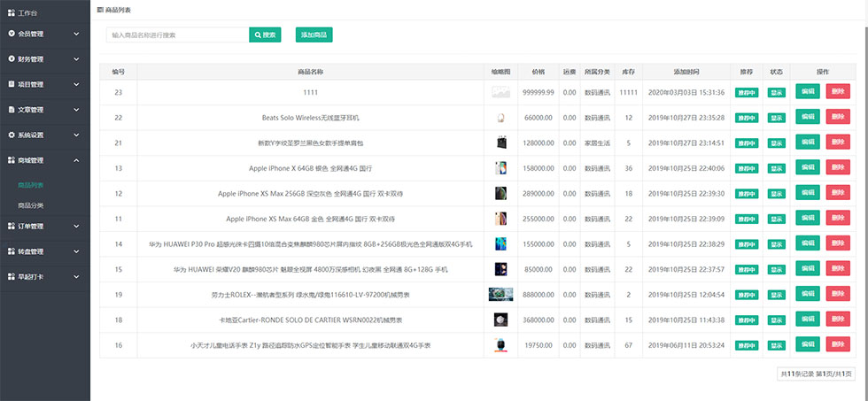Expand the 早起打卡 menu chevron
868x401 pixels.
76,276
